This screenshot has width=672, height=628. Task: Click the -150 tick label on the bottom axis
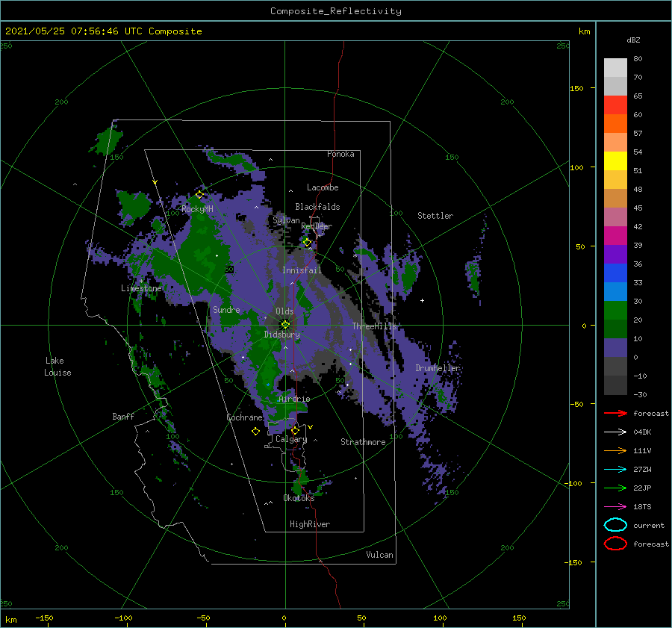[44, 618]
